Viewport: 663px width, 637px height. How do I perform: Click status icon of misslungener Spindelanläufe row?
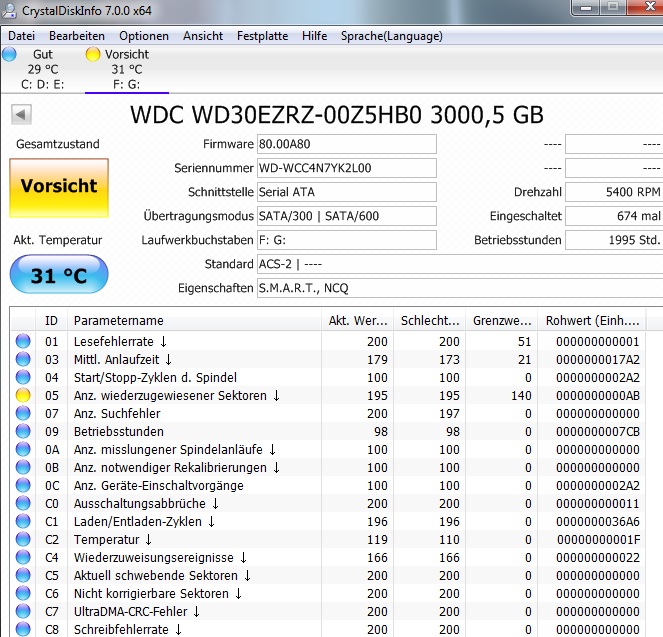(23, 449)
